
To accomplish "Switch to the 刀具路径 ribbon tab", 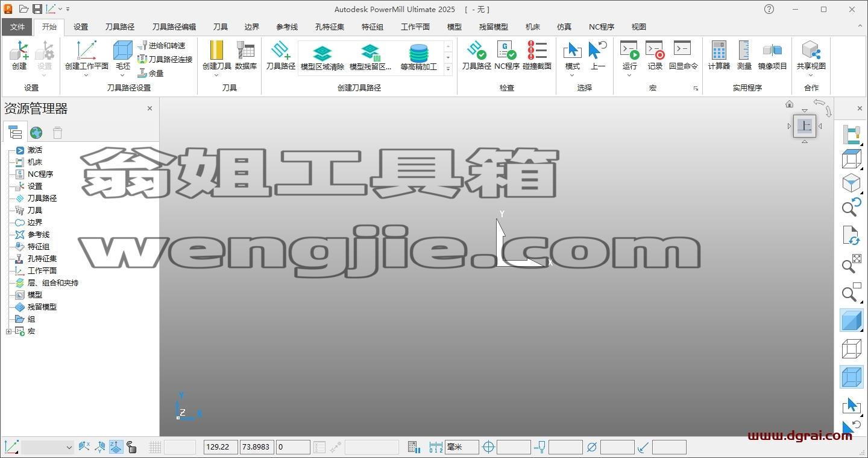I will [x=120, y=27].
